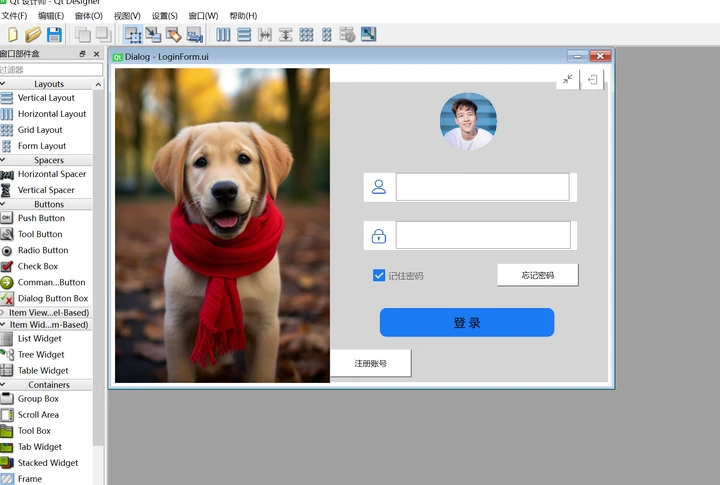720x485 pixels.
Task: Click the blue 登录 button
Action: (466, 322)
